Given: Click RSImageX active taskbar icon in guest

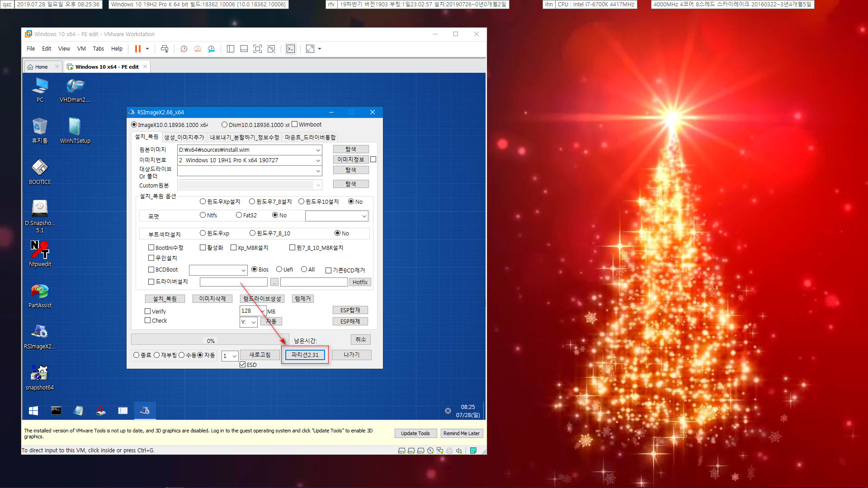Looking at the screenshot, I should tap(145, 410).
